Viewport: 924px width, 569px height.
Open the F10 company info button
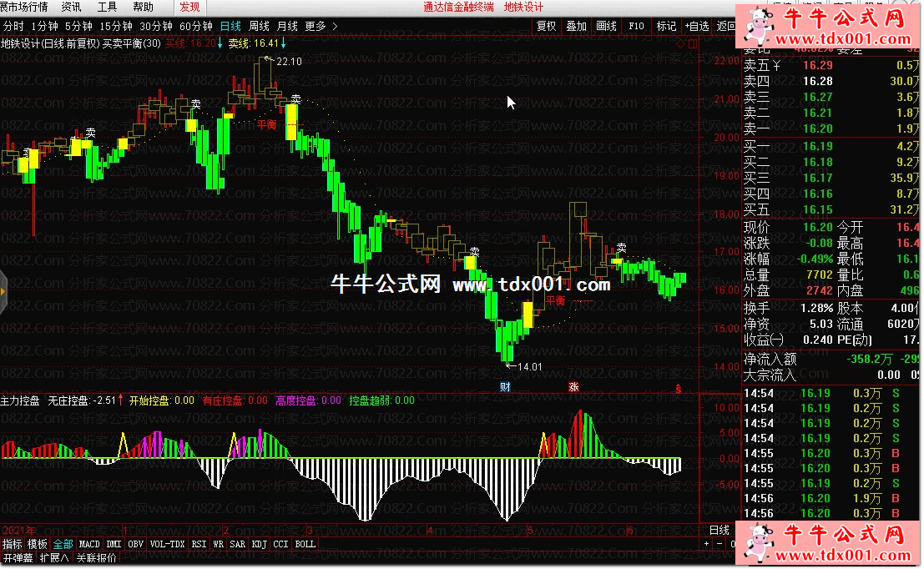pos(636,26)
